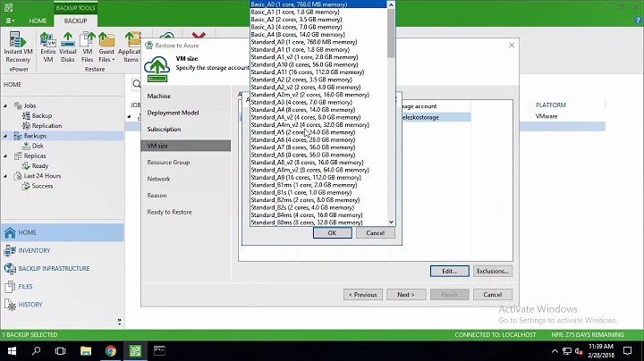Screen dimensions: 644x361
Task: Click the Edit... button
Action: pyautogui.click(x=449, y=271)
